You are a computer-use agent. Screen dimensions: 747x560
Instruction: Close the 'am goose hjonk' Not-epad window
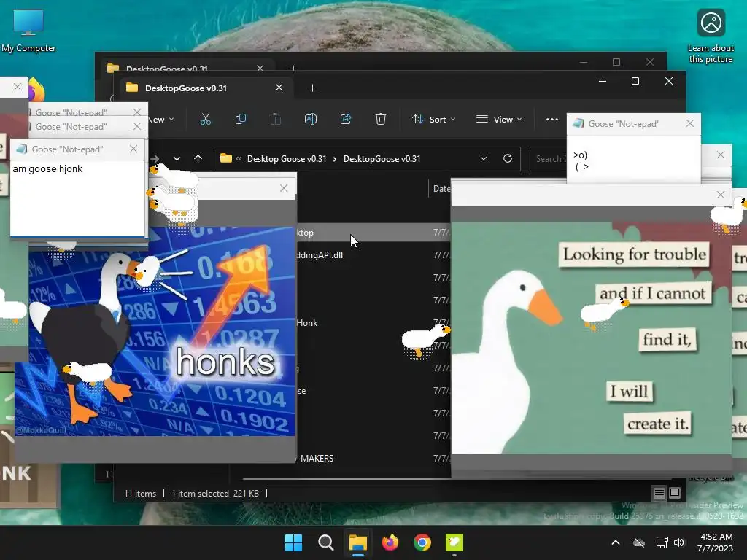[x=133, y=149]
